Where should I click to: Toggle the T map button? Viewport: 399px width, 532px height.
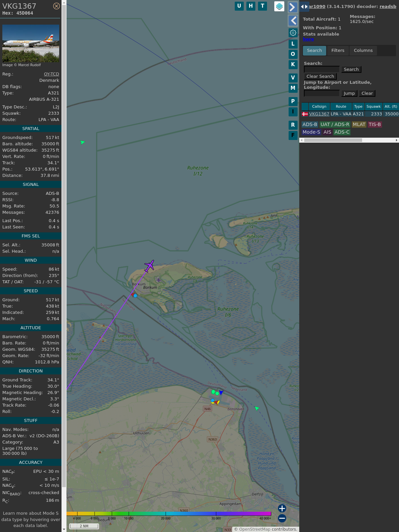coord(262,6)
